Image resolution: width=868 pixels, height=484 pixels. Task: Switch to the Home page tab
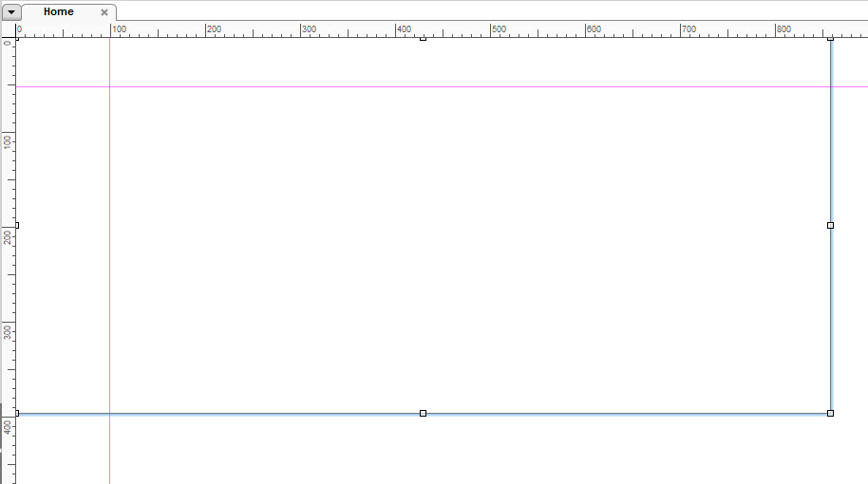point(59,12)
